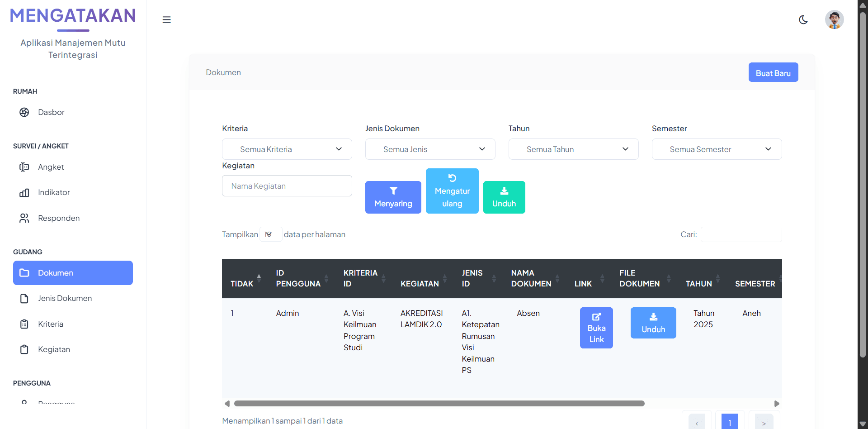Open the user profile avatar
The width and height of the screenshot is (868, 429).
click(x=834, y=19)
